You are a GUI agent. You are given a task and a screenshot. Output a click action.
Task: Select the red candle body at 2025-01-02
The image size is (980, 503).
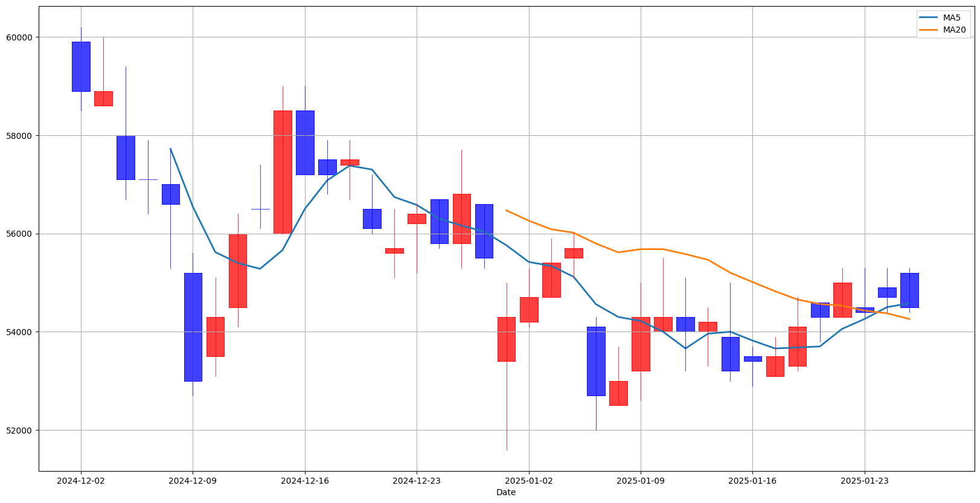coord(529,309)
